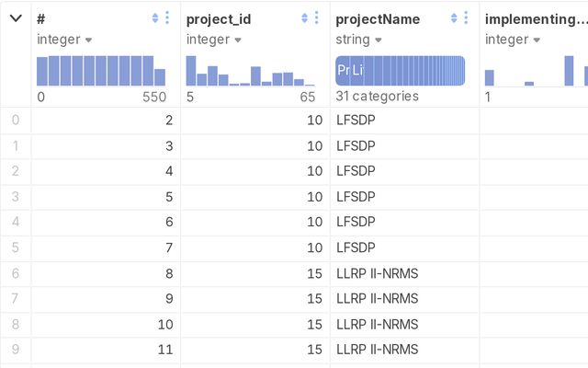The image size is (588, 368).
Task: Select the LFSDP cell in row 3
Action: click(356, 196)
